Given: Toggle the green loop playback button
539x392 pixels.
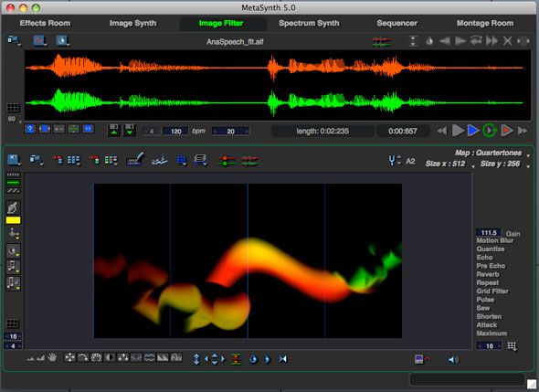Looking at the screenshot, I should [x=490, y=131].
